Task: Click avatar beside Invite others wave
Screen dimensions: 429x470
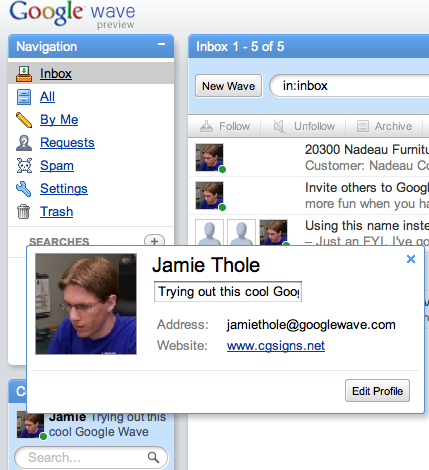Action: tap(209, 195)
